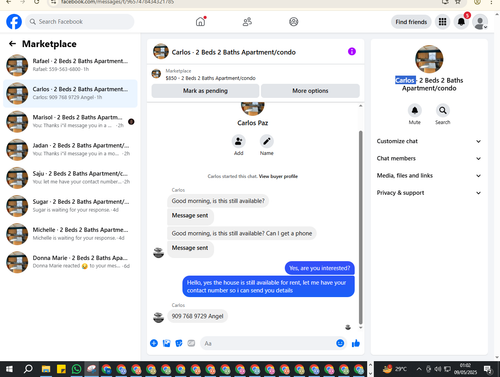The image size is (500, 377).
Task: Go back using the Marketplace arrow
Action: [x=12, y=44]
